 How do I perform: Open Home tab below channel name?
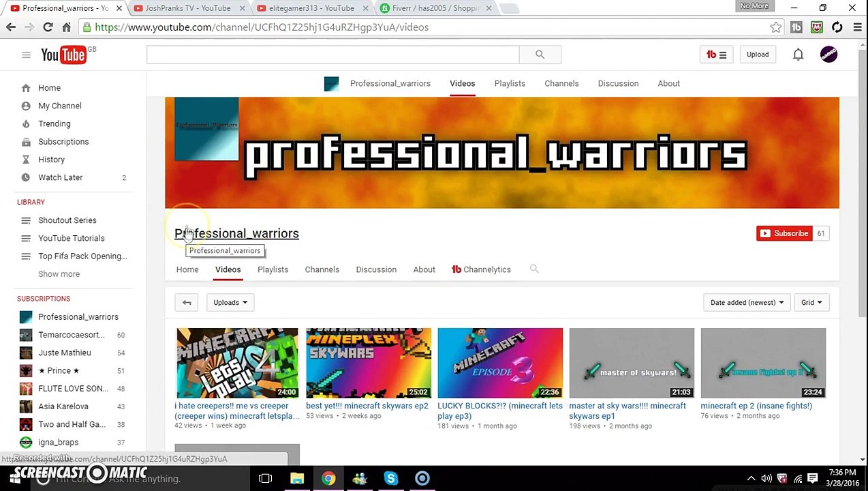click(x=187, y=269)
